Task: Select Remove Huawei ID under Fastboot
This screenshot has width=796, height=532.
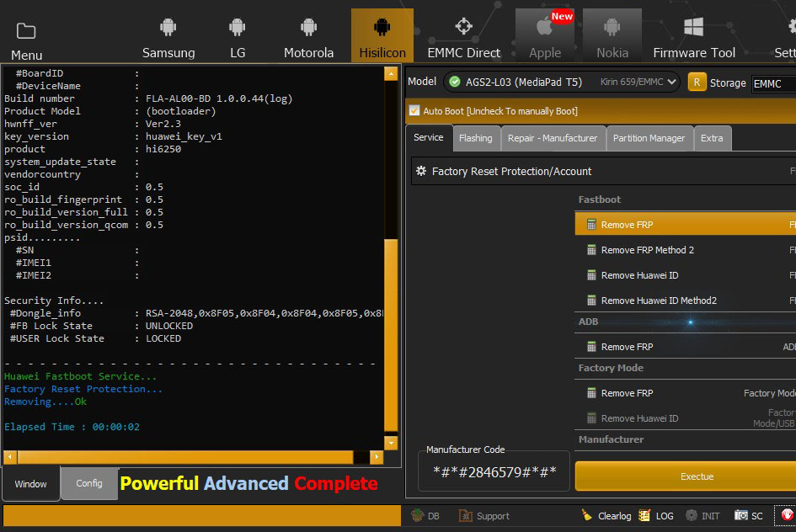Action: click(x=639, y=275)
